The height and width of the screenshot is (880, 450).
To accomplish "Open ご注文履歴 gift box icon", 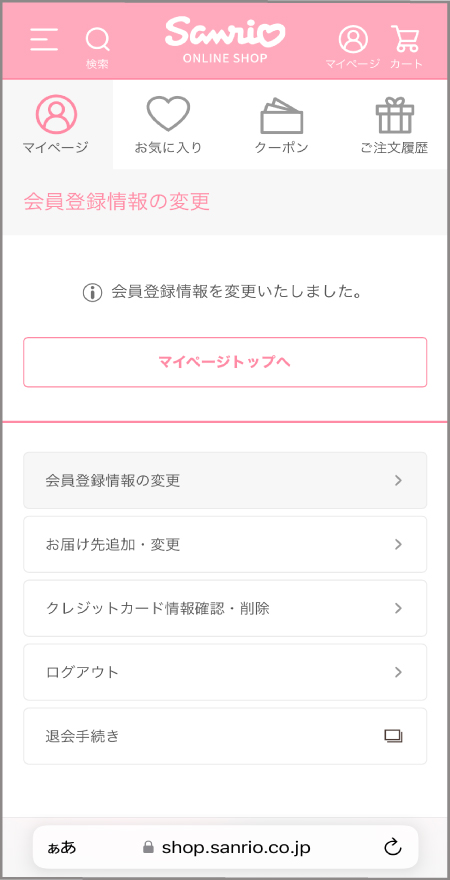I will click(394, 114).
